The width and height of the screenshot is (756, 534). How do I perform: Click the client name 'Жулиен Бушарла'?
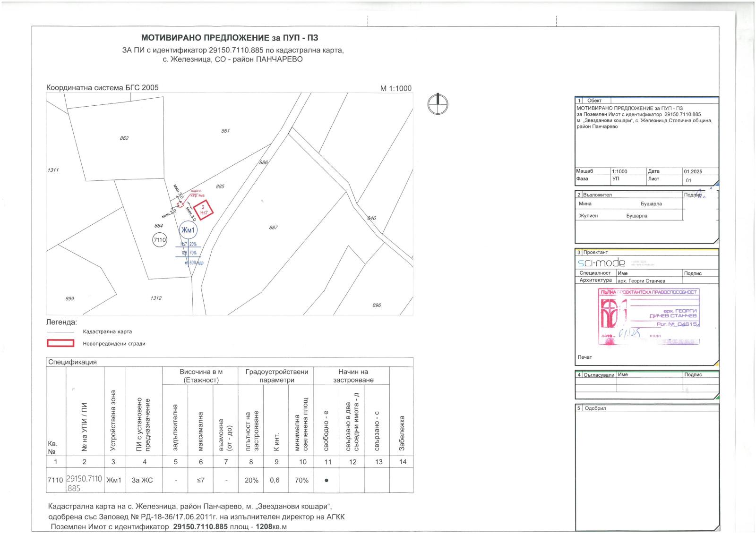[x=613, y=216]
